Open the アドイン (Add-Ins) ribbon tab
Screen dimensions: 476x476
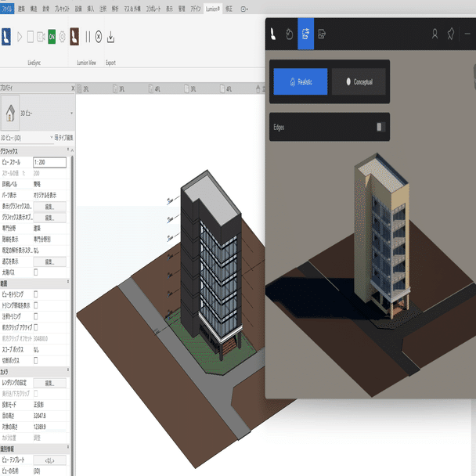coord(196,9)
